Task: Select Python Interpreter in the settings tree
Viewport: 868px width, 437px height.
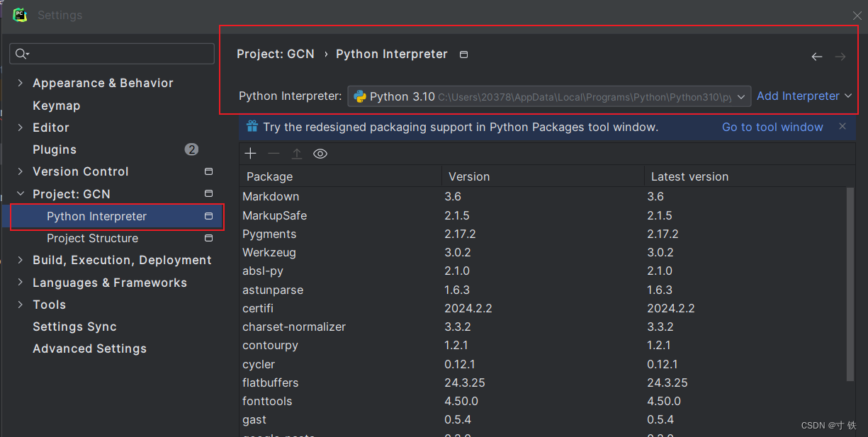Action: [113, 216]
